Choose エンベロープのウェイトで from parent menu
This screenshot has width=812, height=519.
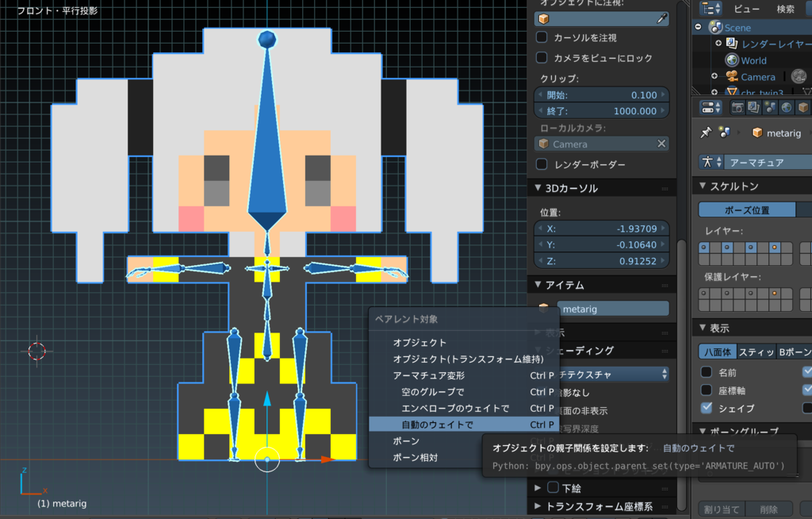(x=464, y=408)
